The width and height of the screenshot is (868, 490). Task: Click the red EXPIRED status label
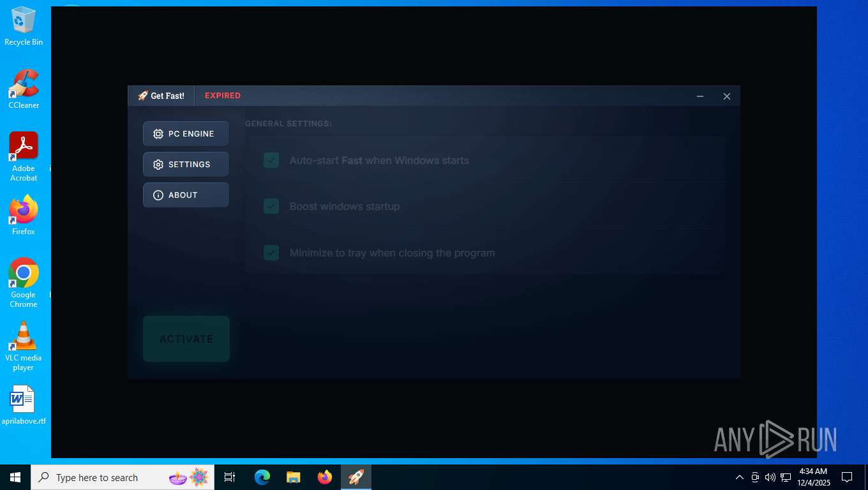coord(223,96)
